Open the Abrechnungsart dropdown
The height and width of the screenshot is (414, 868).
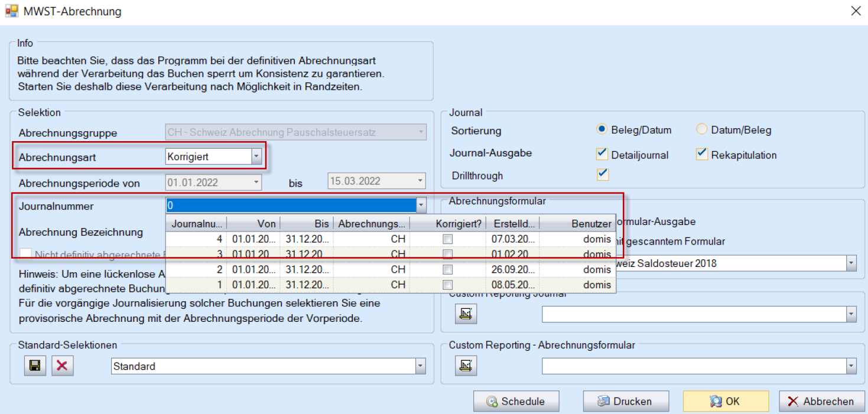coord(256,157)
